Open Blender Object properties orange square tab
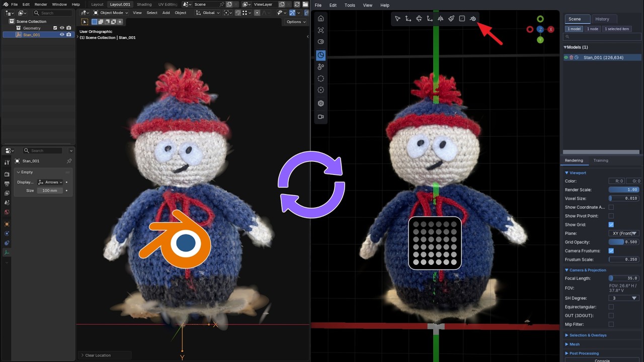This screenshot has height=362, width=644. coord(7,224)
